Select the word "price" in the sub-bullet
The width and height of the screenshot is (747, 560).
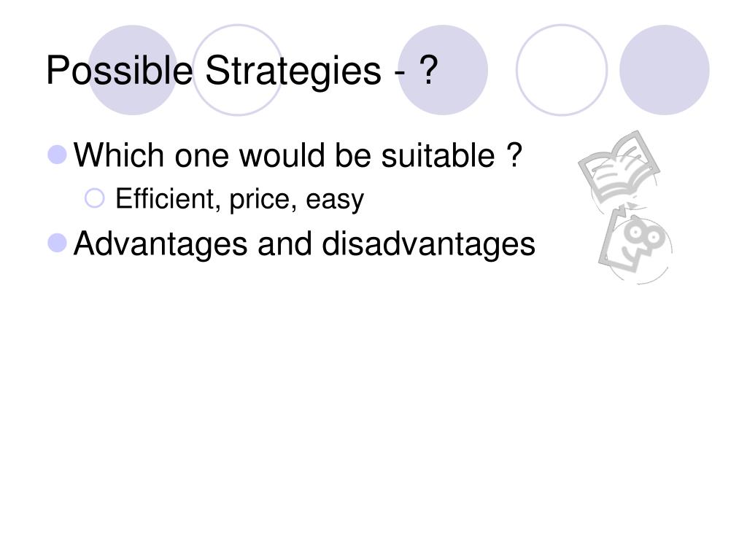coord(260,200)
